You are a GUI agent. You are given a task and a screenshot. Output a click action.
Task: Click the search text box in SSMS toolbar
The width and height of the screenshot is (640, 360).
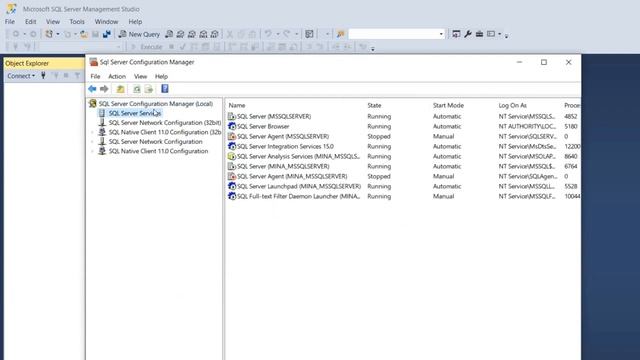click(x=393, y=34)
